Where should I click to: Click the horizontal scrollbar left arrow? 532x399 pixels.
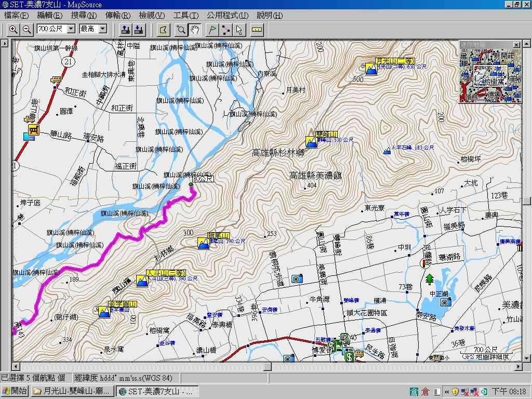coord(15,366)
